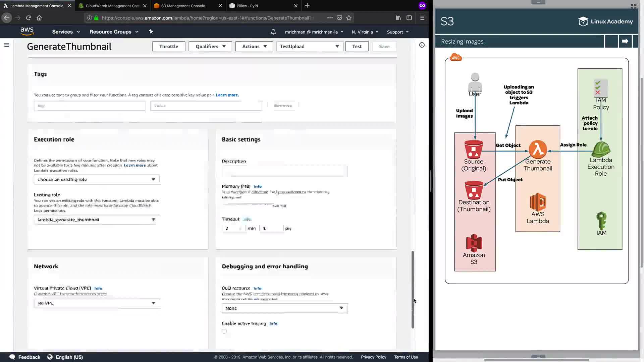Open the left hamburger navigation menu
Viewport: 644px width, 362px height.
6,45
